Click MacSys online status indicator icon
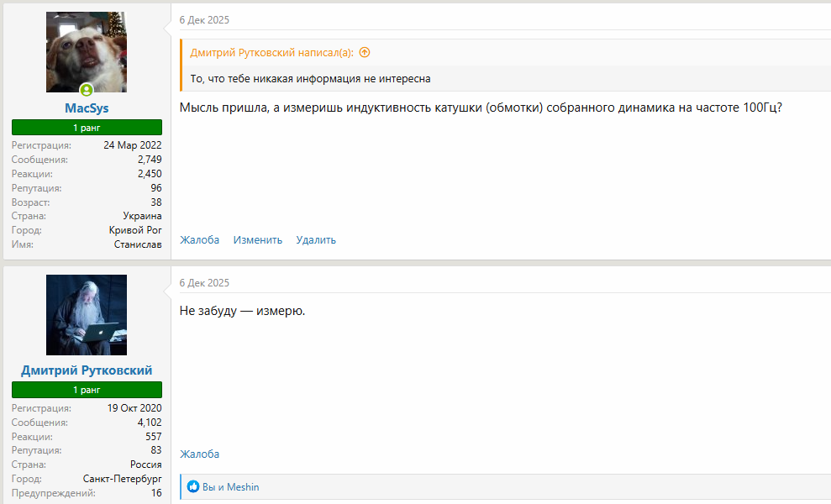Image resolution: width=831 pixels, height=504 pixels. tap(86, 90)
